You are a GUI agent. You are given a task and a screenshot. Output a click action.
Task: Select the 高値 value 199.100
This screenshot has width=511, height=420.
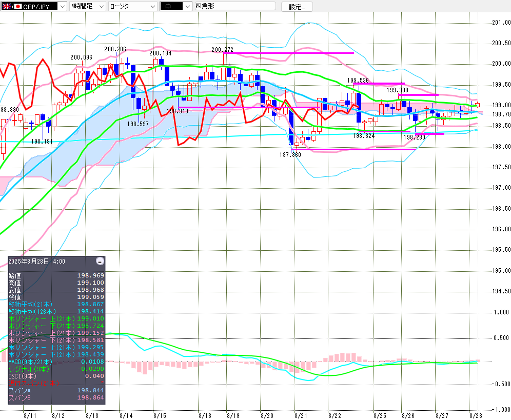point(91,283)
